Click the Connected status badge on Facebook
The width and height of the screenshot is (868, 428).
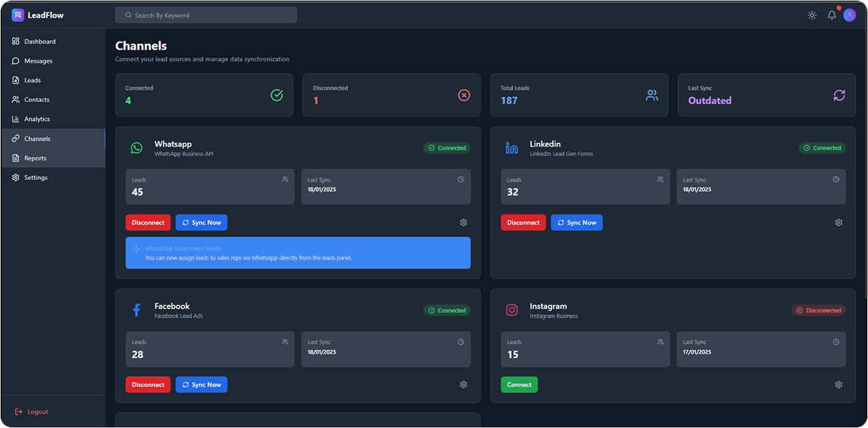pos(446,310)
